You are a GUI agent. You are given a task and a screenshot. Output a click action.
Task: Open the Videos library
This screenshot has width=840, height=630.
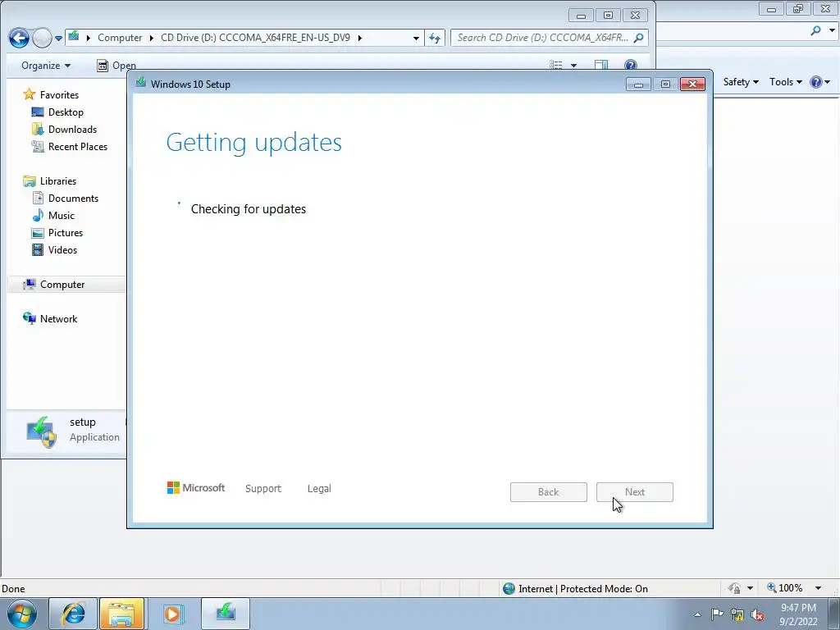coord(55,249)
